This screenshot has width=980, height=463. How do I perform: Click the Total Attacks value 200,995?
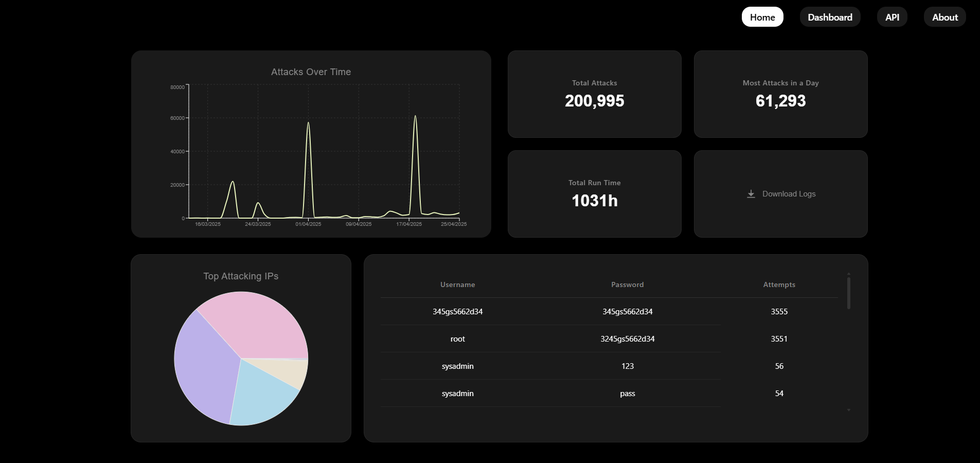[594, 101]
